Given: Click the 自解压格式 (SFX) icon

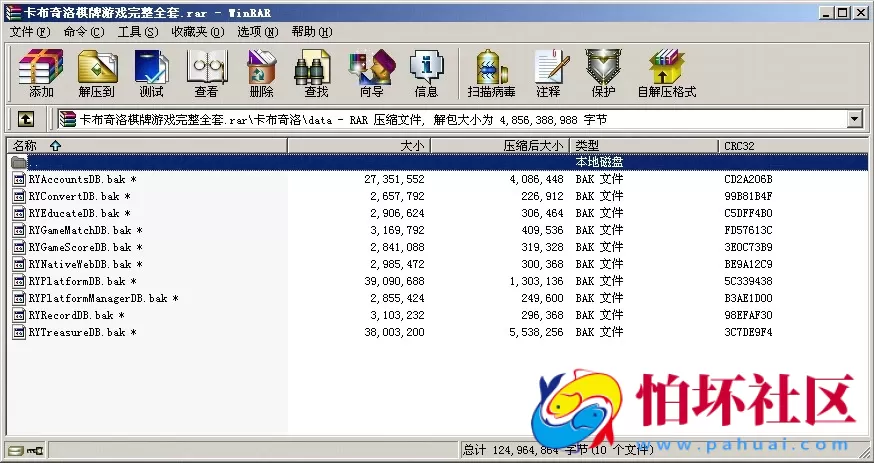Looking at the screenshot, I should (666, 67).
